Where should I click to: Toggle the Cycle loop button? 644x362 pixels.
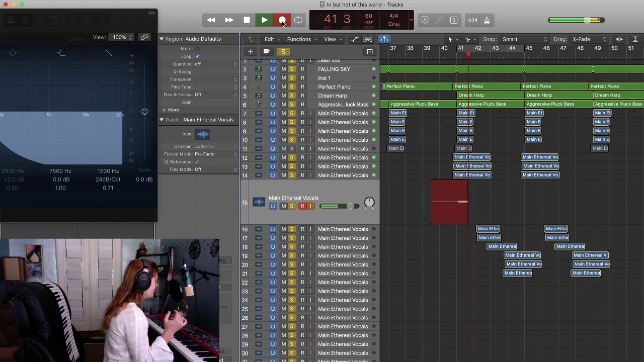tap(299, 20)
